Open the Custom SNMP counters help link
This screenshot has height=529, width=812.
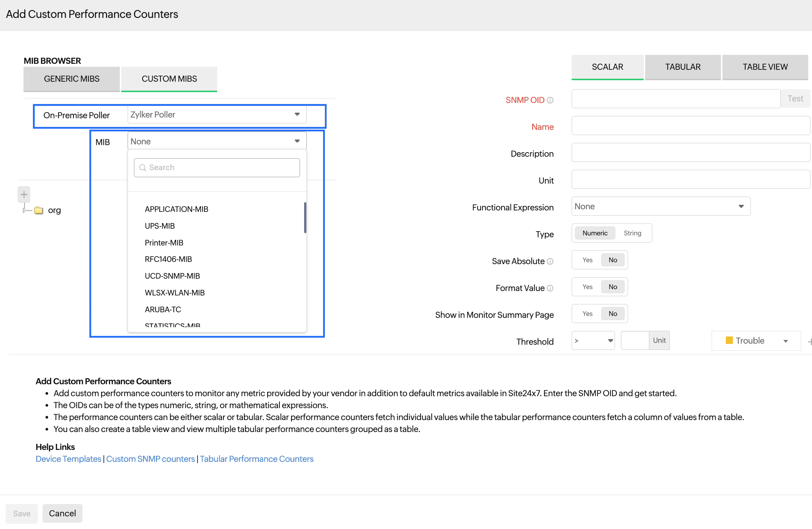pyautogui.click(x=150, y=459)
